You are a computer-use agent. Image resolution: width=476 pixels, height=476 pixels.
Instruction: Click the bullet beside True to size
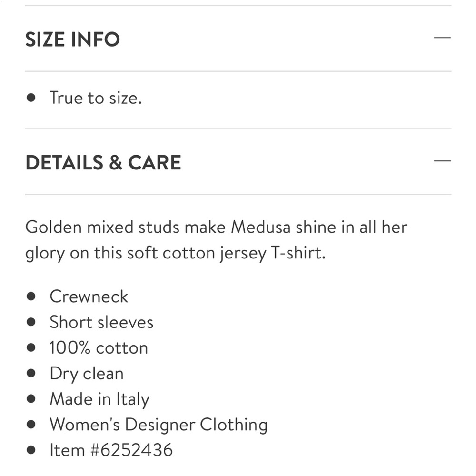pos(31,98)
